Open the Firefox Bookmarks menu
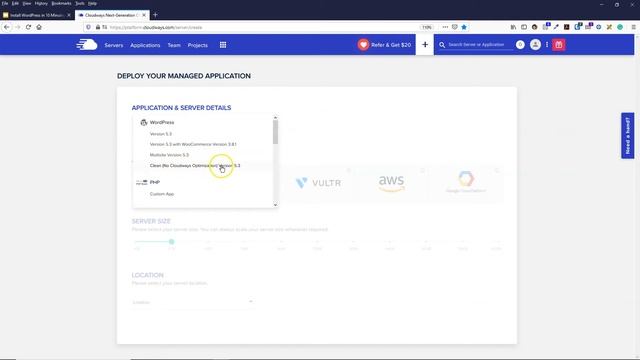The height and width of the screenshot is (360, 640). [x=61, y=3]
